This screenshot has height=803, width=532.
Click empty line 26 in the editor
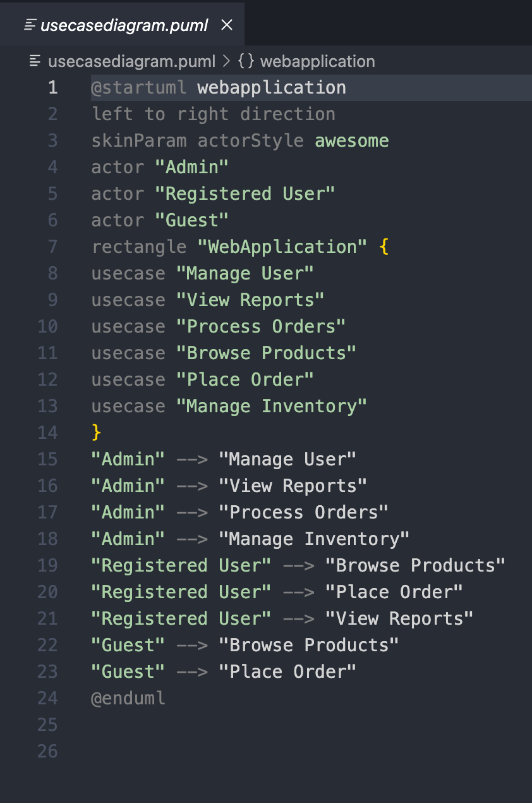click(x=253, y=752)
